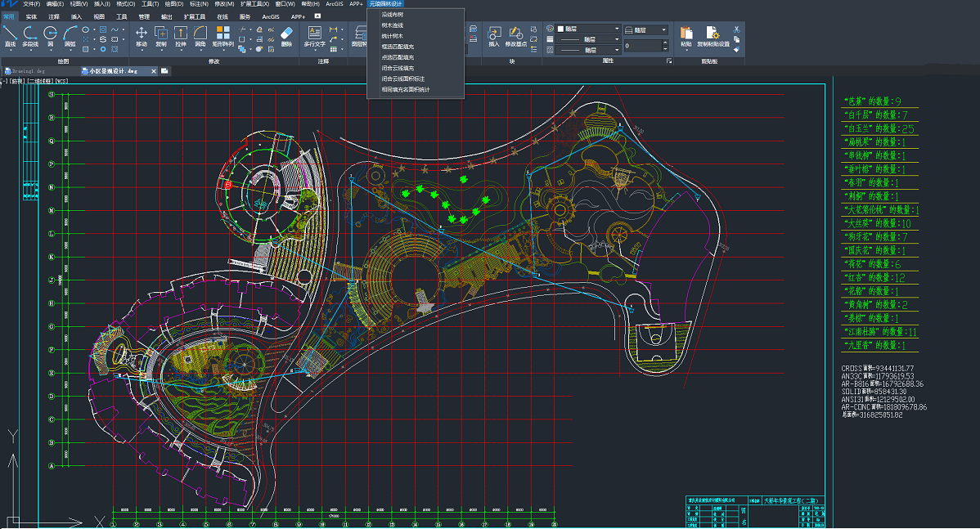This screenshot has width=980, height=529.
Task: Choose 沿线布树 from the open menu
Action: click(x=392, y=15)
